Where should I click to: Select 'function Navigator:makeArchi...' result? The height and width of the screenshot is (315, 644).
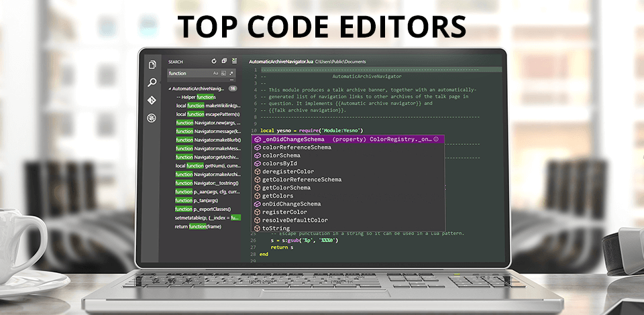pyautogui.click(x=208, y=174)
